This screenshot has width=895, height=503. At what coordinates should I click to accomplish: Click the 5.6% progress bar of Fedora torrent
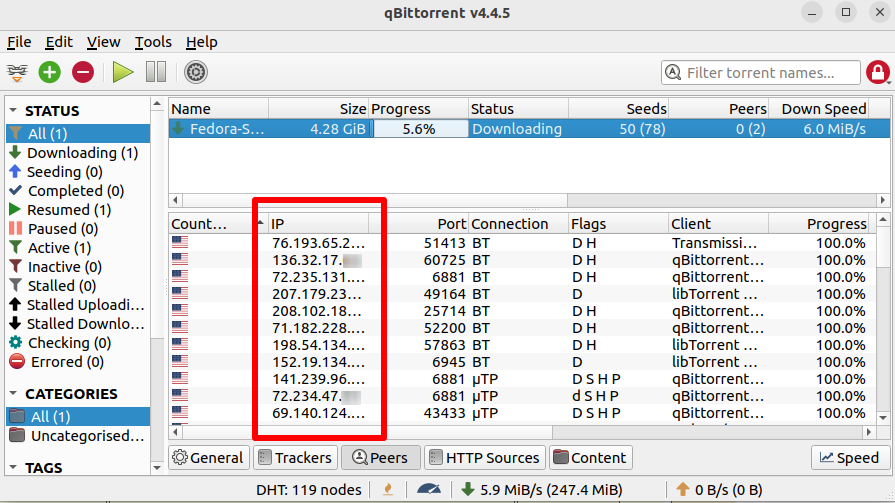pyautogui.click(x=419, y=128)
